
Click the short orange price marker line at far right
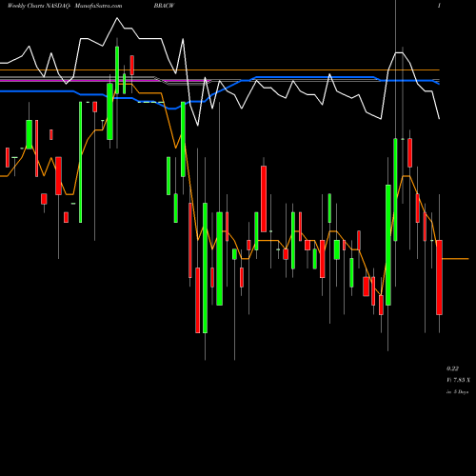tap(455, 259)
